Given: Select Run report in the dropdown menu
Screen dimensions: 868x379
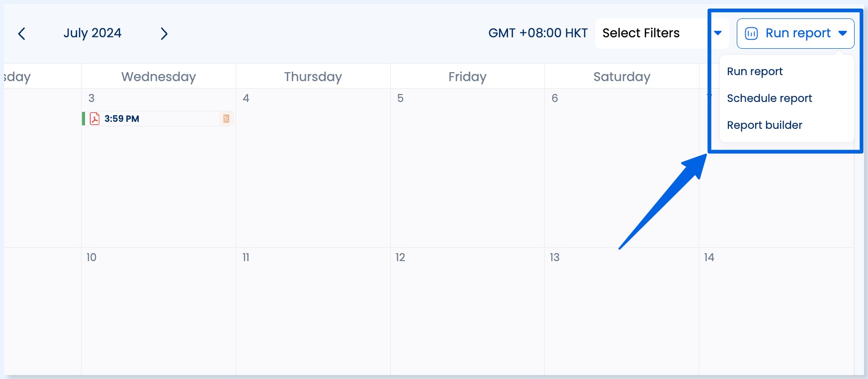Looking at the screenshot, I should tap(755, 71).
